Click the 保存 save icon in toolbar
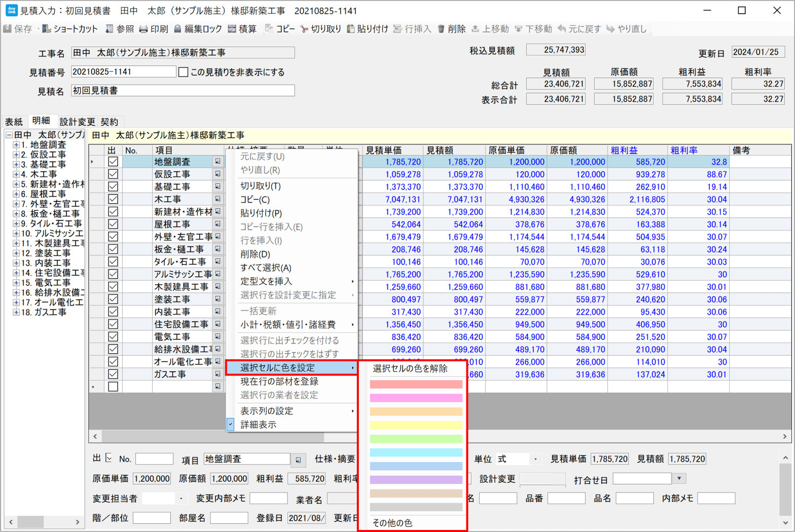The image size is (795, 532). 8,29
